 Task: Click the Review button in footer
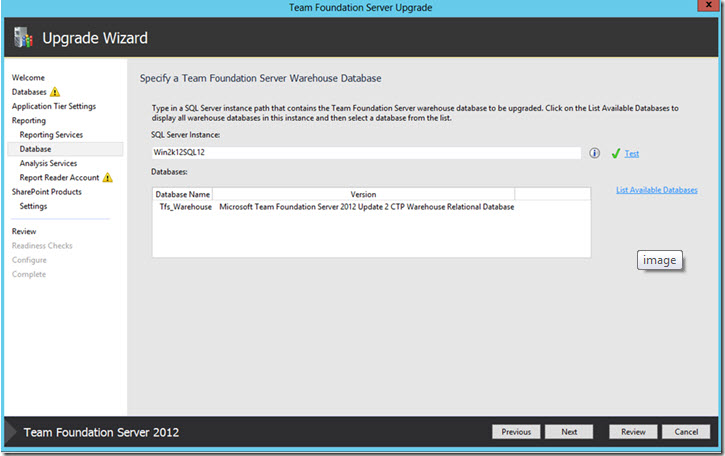point(633,431)
